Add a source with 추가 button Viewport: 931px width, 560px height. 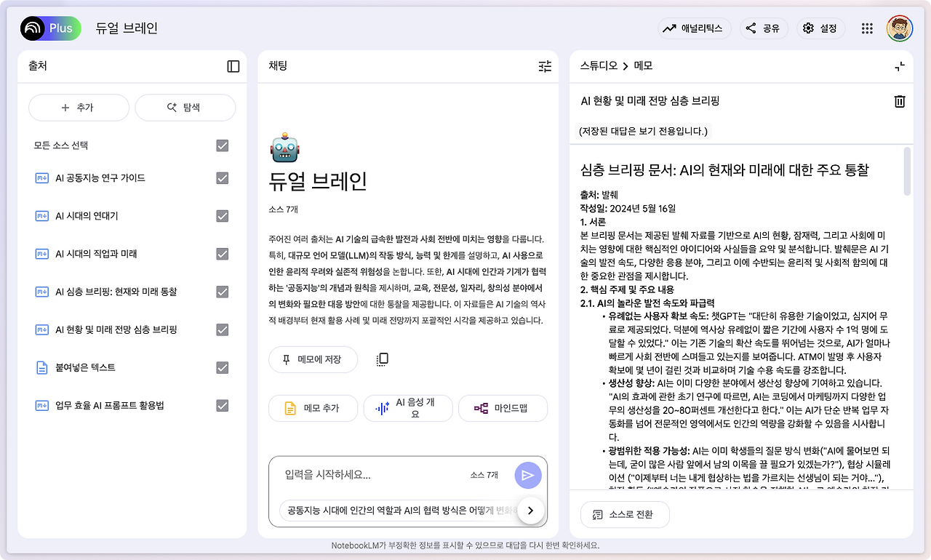(x=79, y=108)
